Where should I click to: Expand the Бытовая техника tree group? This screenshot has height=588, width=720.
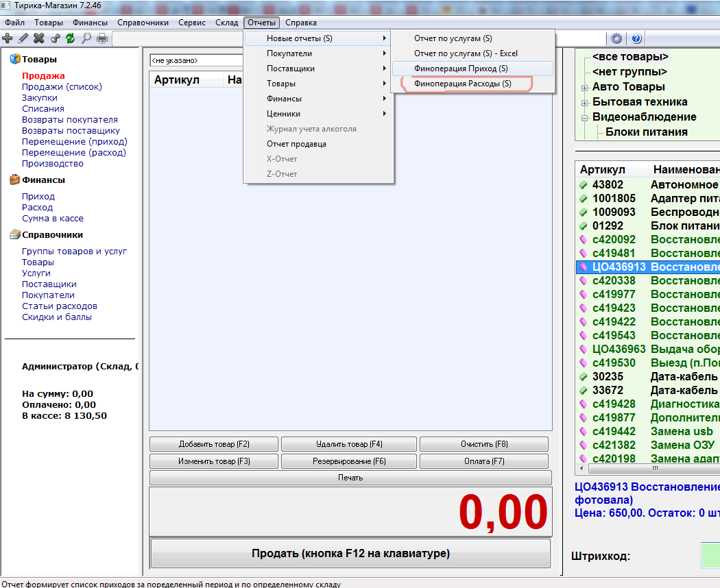click(584, 103)
